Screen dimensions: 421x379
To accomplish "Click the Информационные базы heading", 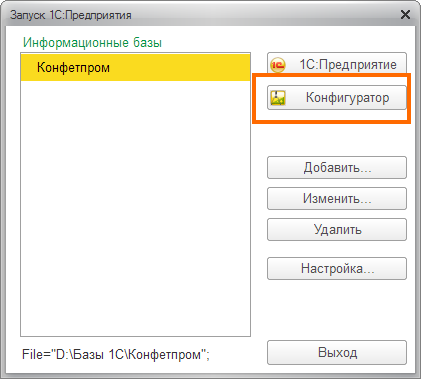I will [x=92, y=43].
